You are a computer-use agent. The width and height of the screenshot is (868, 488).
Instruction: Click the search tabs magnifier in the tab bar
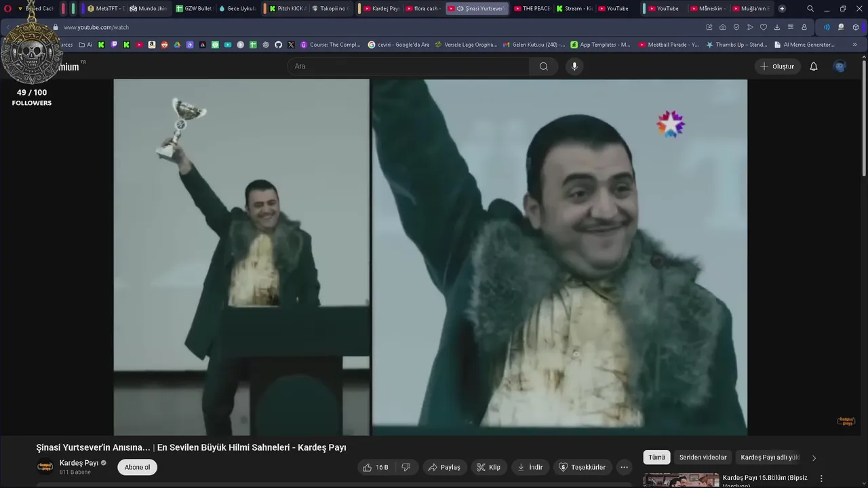click(810, 9)
